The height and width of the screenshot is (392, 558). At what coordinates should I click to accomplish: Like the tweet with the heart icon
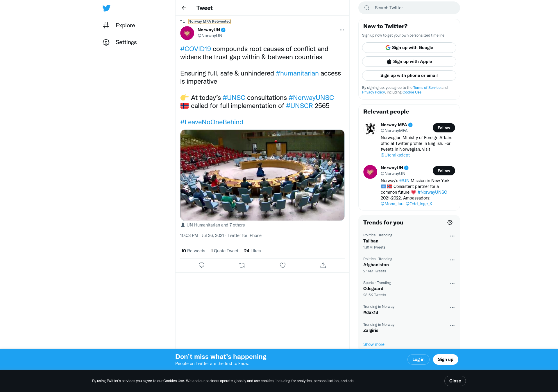[282, 265]
